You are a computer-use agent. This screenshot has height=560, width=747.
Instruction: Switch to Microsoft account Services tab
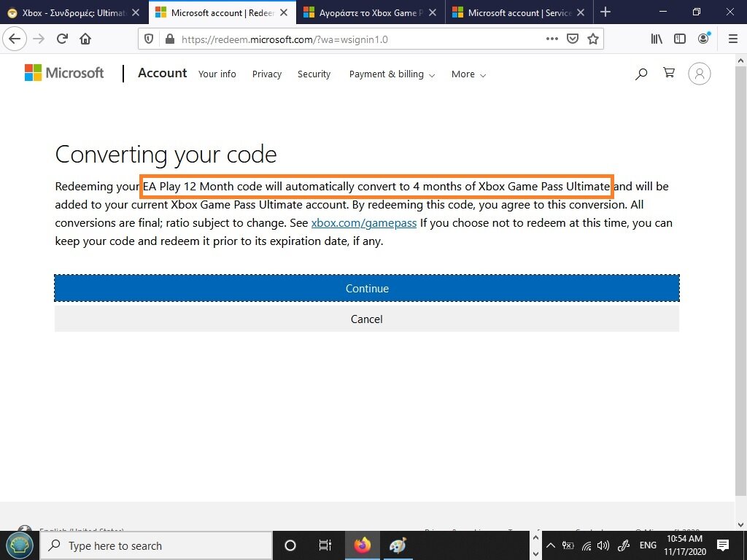(x=519, y=13)
